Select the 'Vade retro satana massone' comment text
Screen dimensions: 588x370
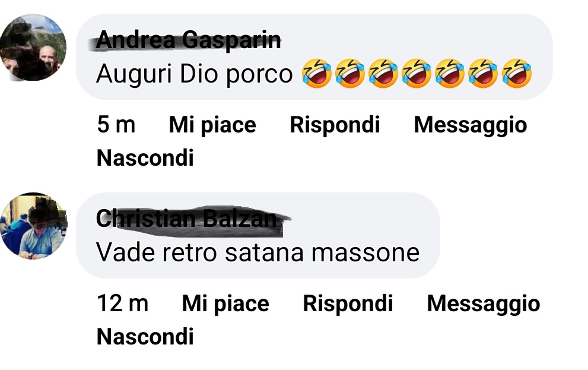tap(258, 252)
